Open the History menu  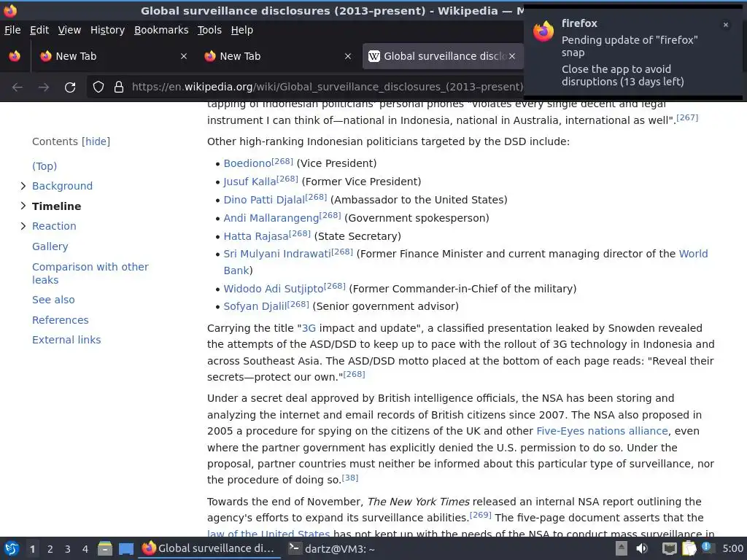(x=108, y=30)
